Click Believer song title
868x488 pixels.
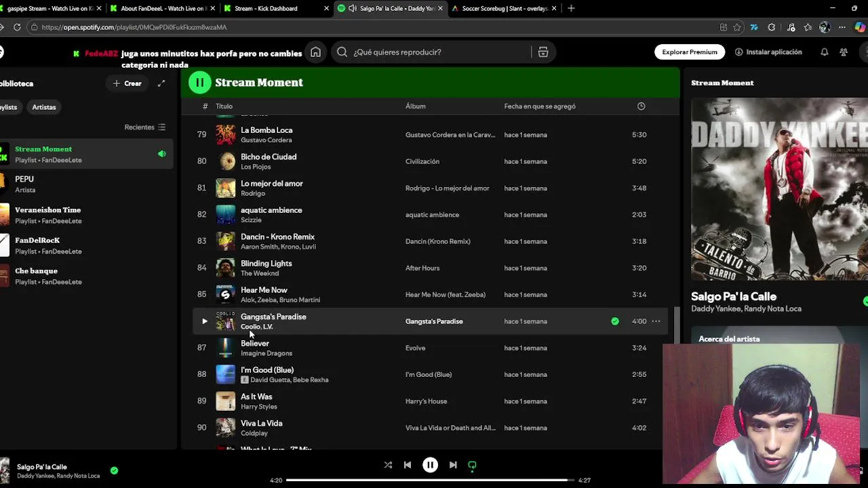click(x=255, y=344)
